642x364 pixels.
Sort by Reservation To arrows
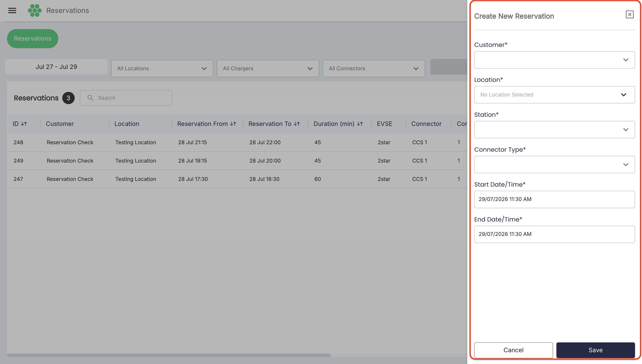297,124
